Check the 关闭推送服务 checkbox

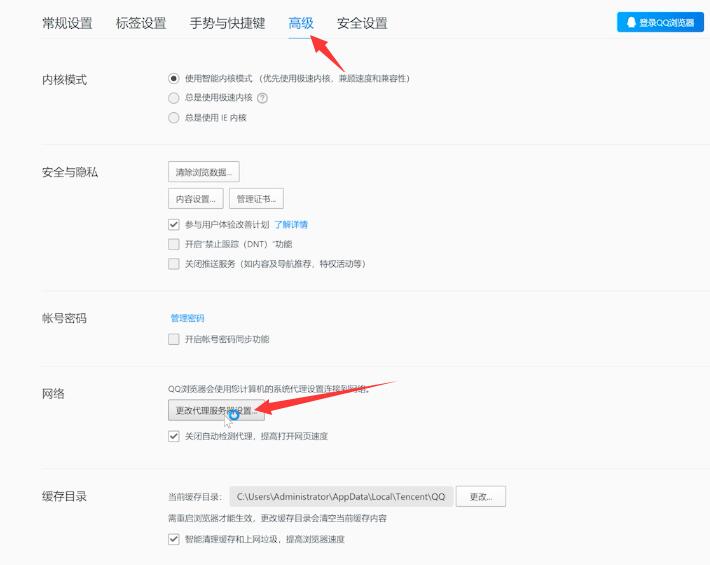click(173, 264)
